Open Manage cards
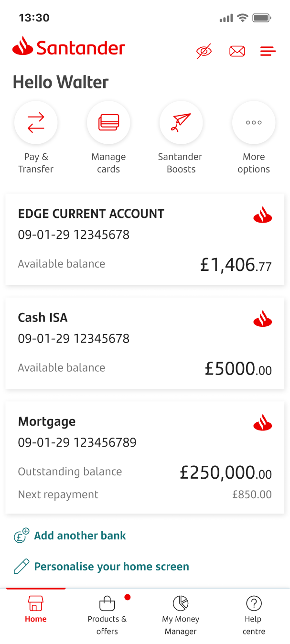 108,122
